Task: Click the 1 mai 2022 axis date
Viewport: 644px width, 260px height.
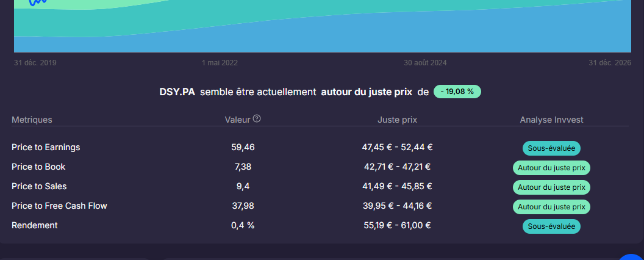Action: point(220,63)
